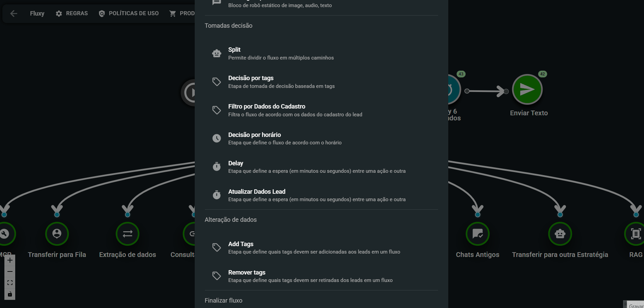The image size is (644, 308).
Task: Select Transferir para outra Estratégia robot node
Action: click(560, 234)
